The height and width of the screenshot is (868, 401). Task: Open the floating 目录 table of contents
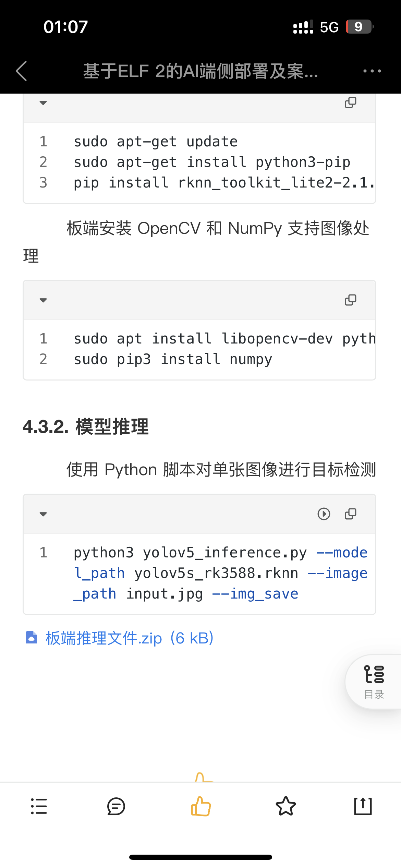pyautogui.click(x=374, y=681)
